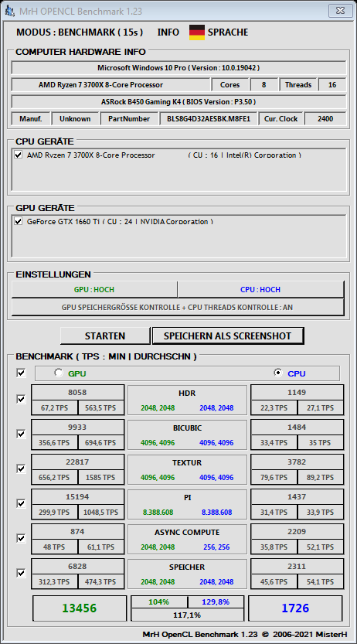Viewport: 357px width, 644px height.
Task: Close the benchmark window
Action: click(340, 10)
